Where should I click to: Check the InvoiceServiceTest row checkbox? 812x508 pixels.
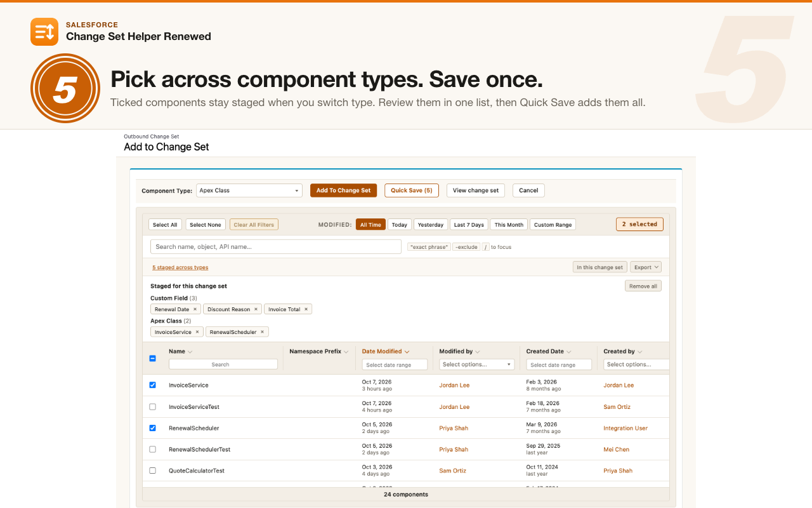pyautogui.click(x=152, y=406)
